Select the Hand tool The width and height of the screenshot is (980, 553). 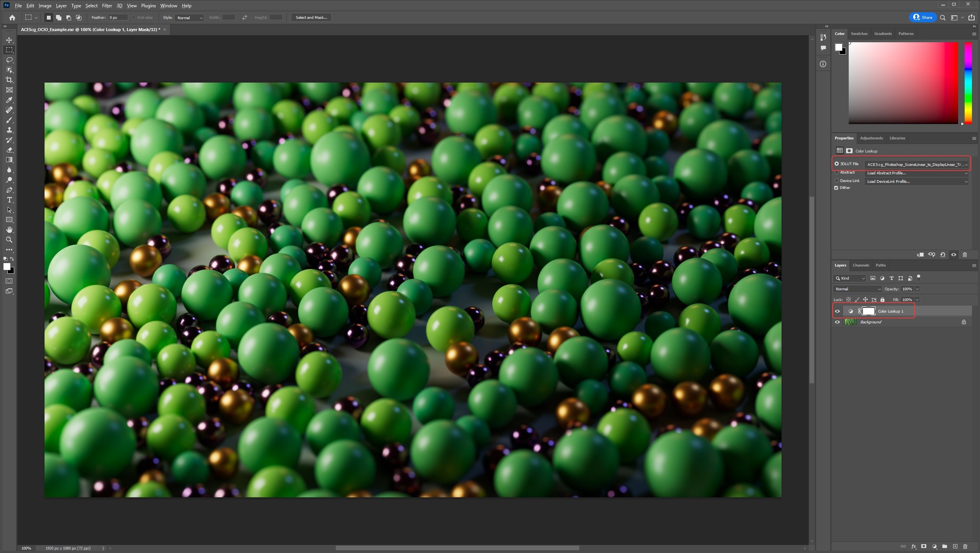(x=9, y=230)
